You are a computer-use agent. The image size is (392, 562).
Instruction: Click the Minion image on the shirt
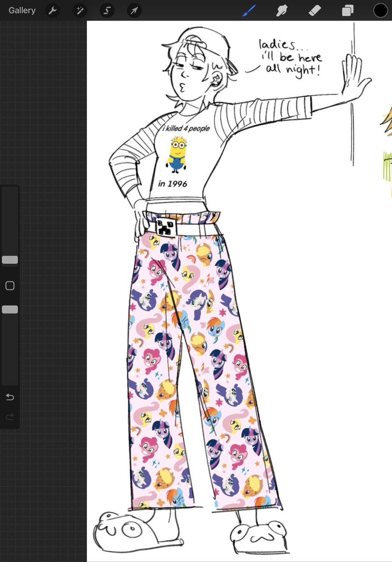click(176, 154)
